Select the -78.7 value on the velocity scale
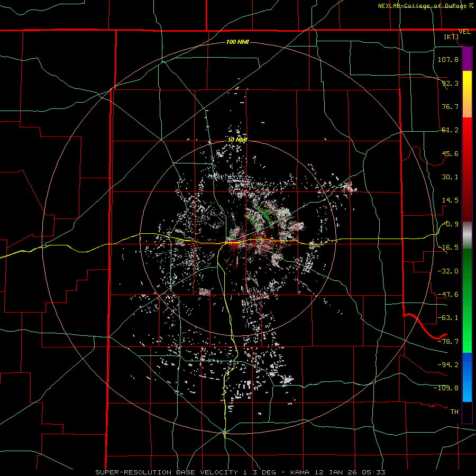Image resolution: width=476 pixels, height=476 pixels. (448, 342)
